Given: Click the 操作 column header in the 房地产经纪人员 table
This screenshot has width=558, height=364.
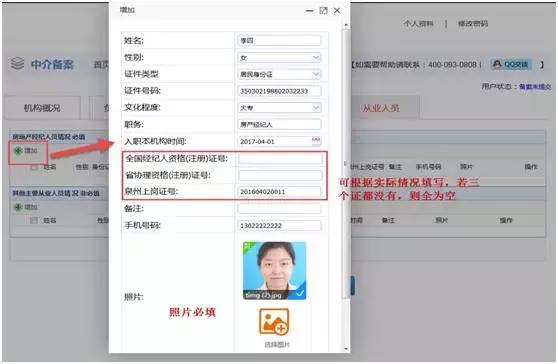Looking at the screenshot, I should (531, 167).
